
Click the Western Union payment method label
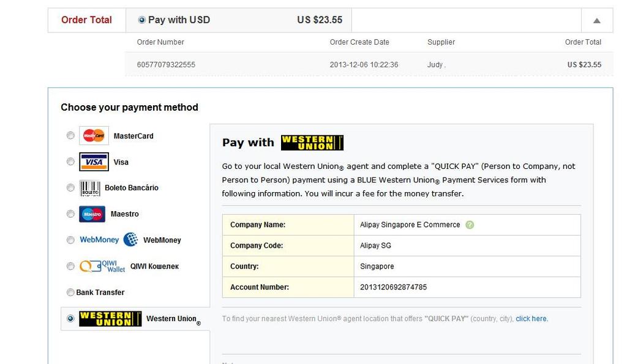[x=171, y=319]
